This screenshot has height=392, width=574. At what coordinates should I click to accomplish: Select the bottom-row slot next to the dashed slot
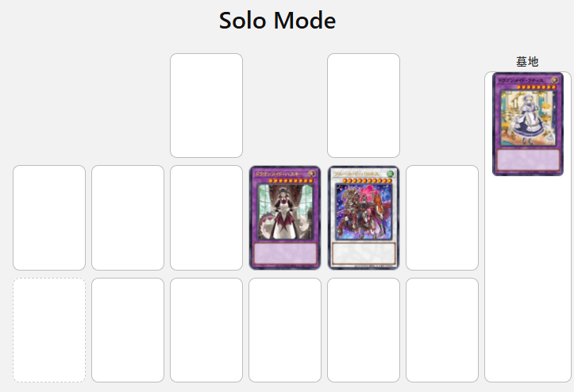click(x=128, y=330)
